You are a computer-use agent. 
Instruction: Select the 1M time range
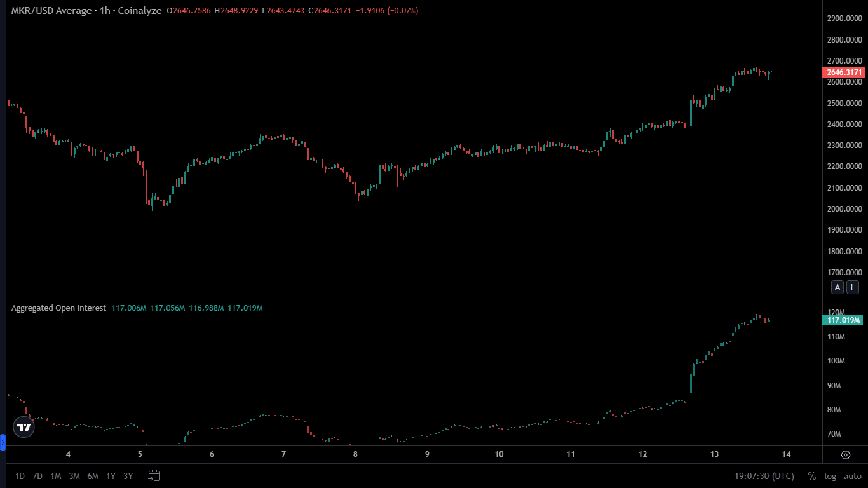[56, 476]
